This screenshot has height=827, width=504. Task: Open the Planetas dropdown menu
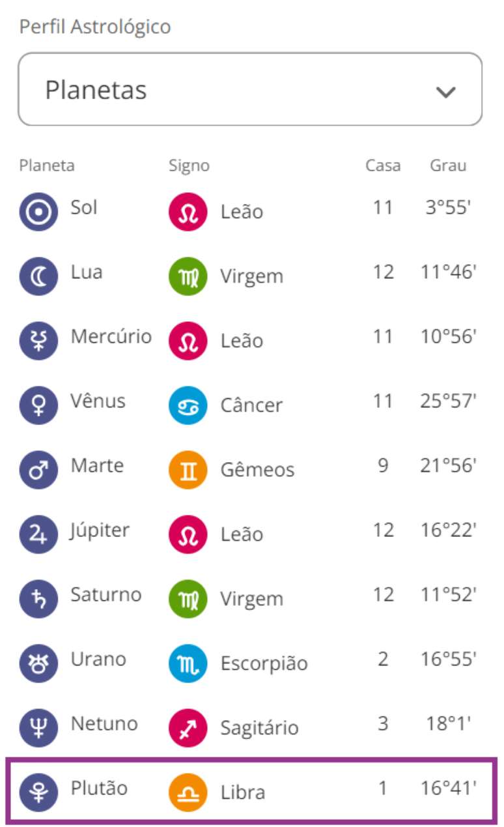pyautogui.click(x=250, y=90)
